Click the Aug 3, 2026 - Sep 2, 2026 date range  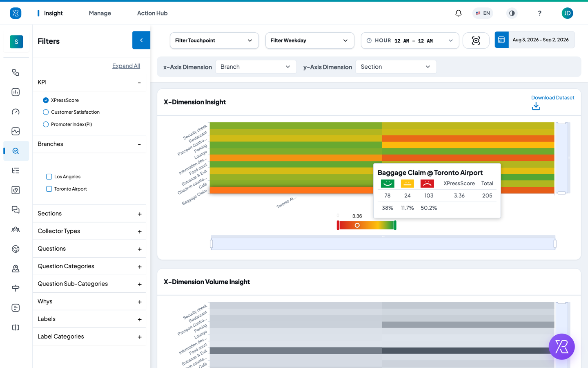click(x=541, y=40)
